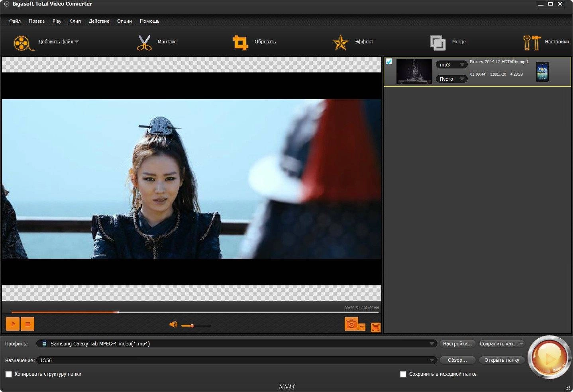Viewport: 573px width, 392px height.
Task: Stop the video playback
Action: pos(27,324)
